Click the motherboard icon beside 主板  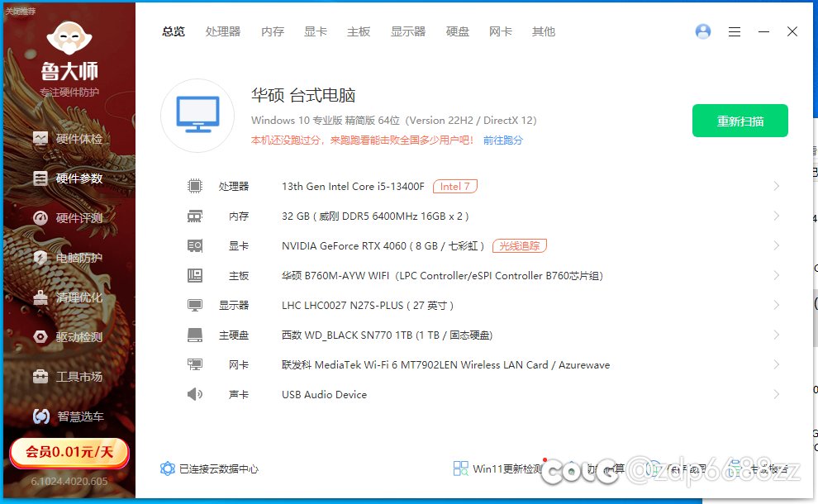[195, 275]
